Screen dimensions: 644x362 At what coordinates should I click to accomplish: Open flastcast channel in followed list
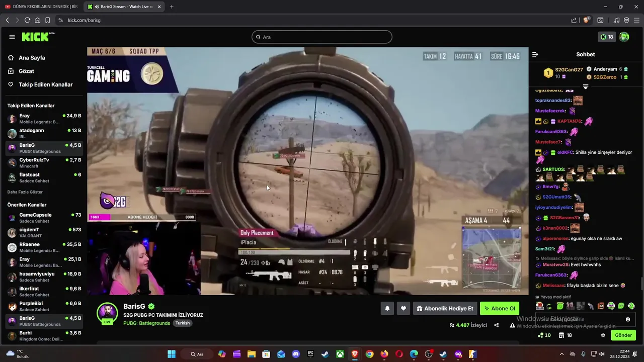coord(44,177)
